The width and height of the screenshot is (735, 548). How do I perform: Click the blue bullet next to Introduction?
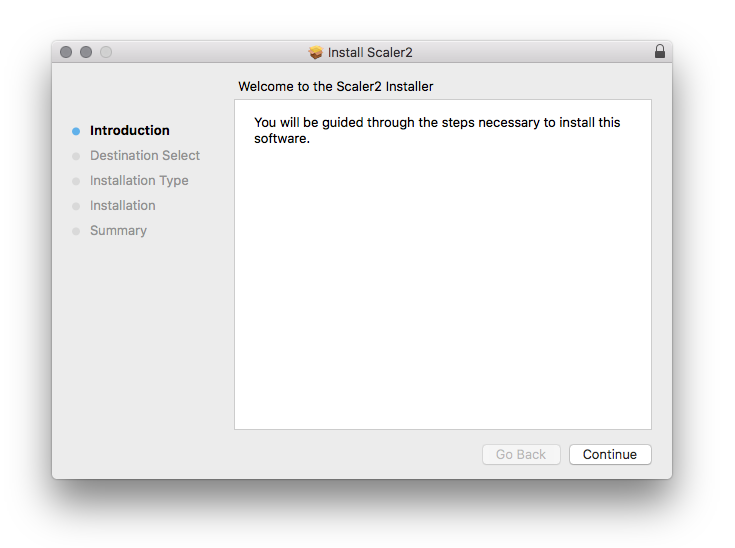pyautogui.click(x=76, y=131)
